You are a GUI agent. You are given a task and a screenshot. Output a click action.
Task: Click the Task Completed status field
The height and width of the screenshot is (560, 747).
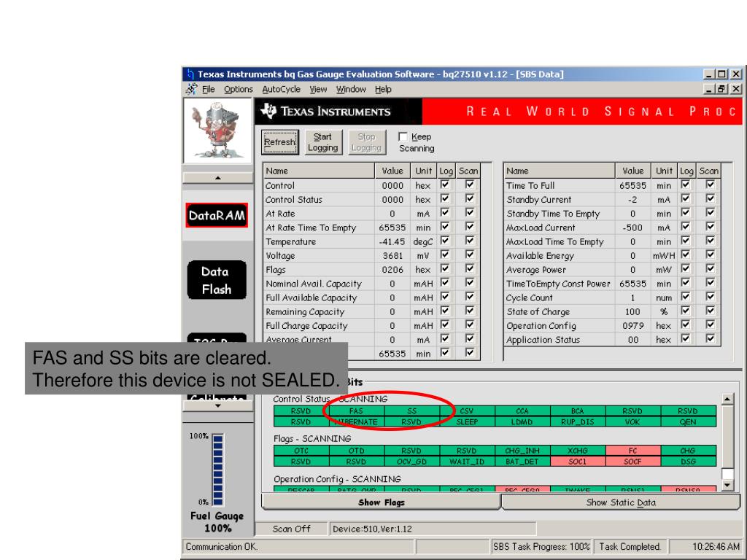coord(630,547)
